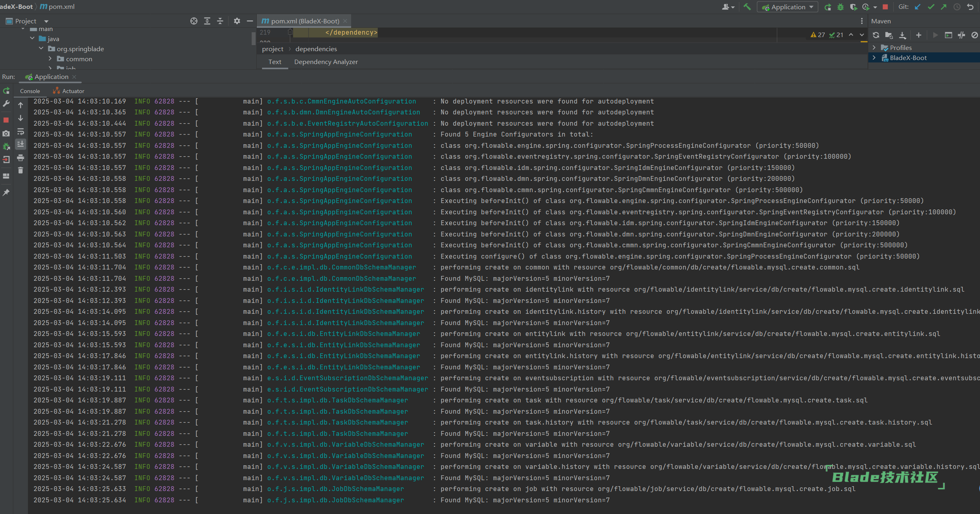Click Git Push green arrow
The width and height of the screenshot is (980, 514).
coord(944,7)
